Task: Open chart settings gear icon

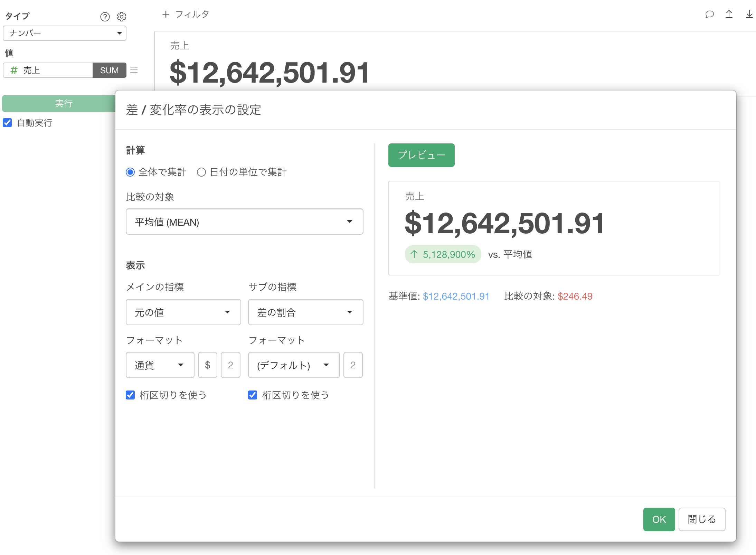Action: pyautogui.click(x=122, y=17)
